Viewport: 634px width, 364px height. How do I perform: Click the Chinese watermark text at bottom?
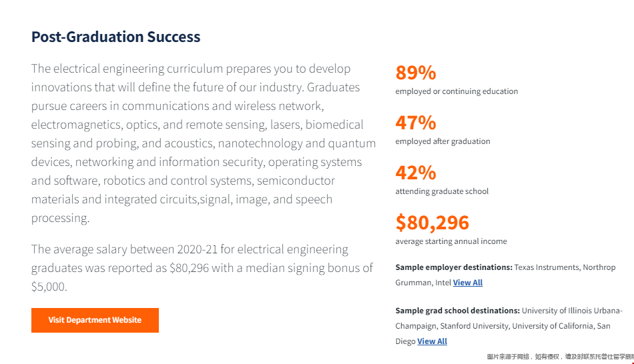click(x=560, y=356)
